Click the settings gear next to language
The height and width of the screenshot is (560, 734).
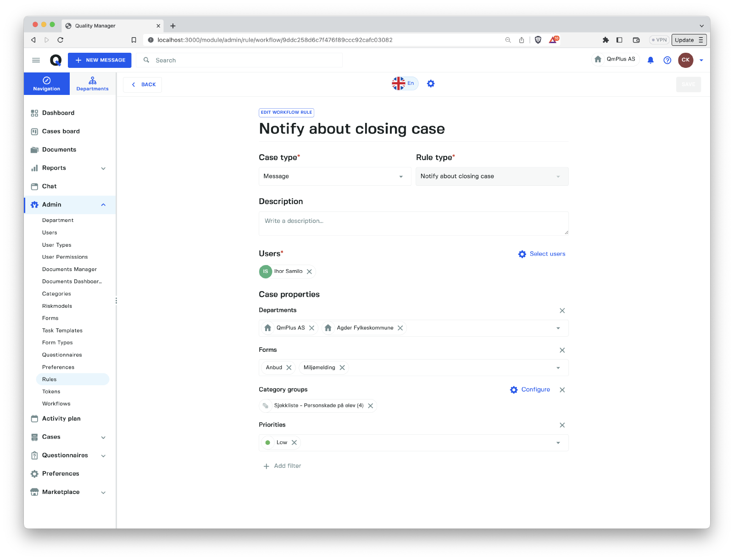coord(430,83)
